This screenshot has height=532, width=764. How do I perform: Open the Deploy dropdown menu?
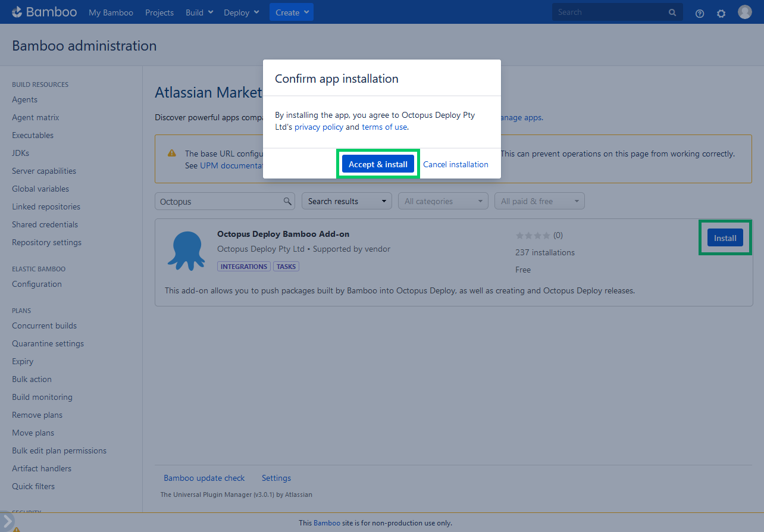click(x=242, y=12)
